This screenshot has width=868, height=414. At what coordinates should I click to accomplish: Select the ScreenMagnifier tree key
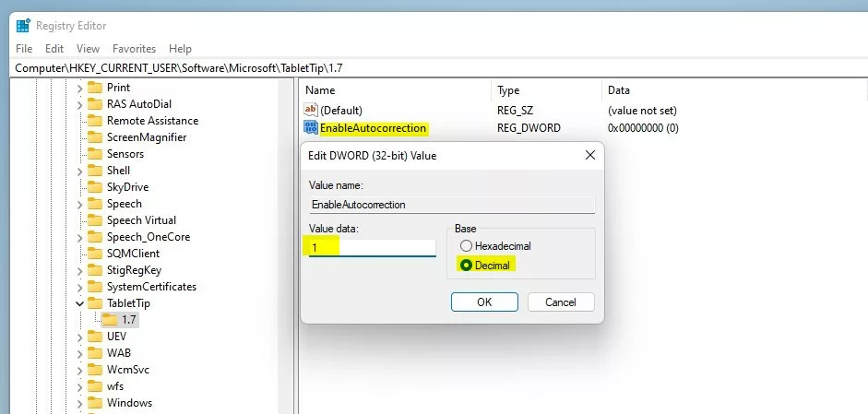click(147, 137)
